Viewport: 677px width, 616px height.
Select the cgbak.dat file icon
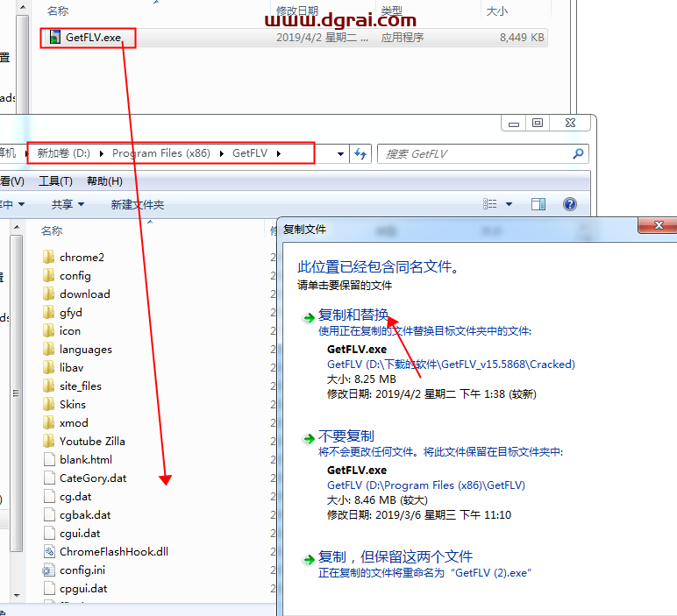[x=49, y=514]
